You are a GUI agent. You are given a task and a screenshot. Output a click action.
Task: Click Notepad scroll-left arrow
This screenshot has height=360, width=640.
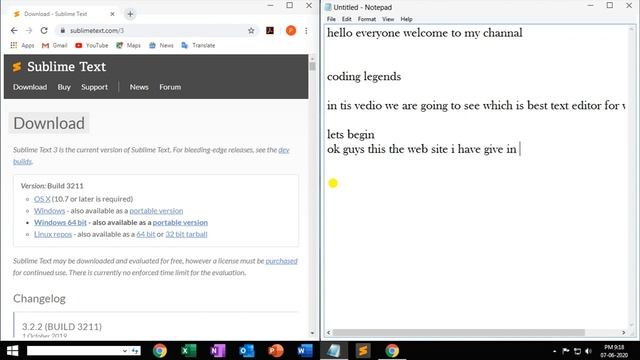click(x=329, y=333)
